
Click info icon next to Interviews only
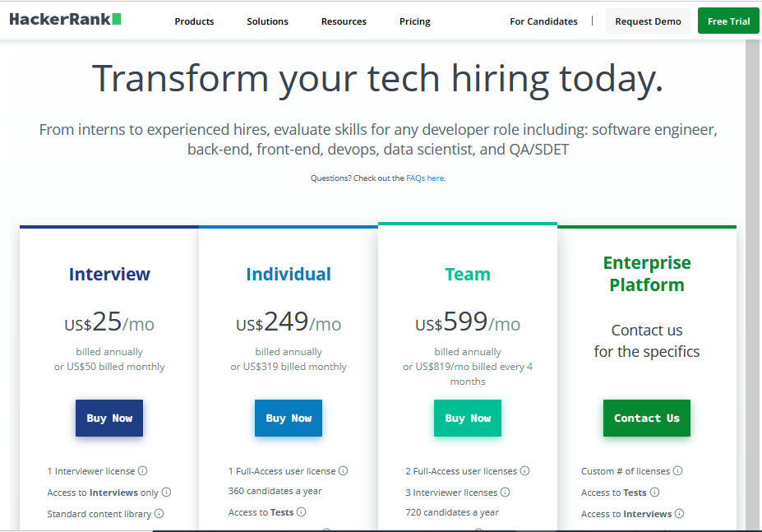(x=166, y=493)
